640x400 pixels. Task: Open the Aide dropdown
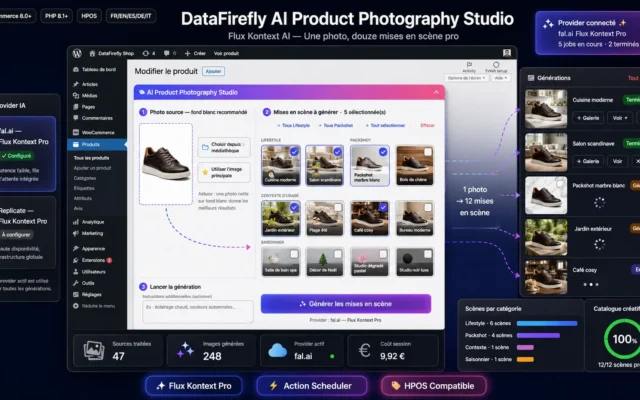point(500,78)
